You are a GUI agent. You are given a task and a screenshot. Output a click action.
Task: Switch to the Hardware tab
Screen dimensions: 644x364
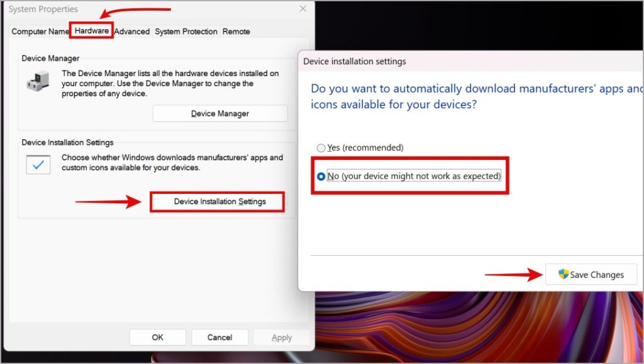coord(91,31)
